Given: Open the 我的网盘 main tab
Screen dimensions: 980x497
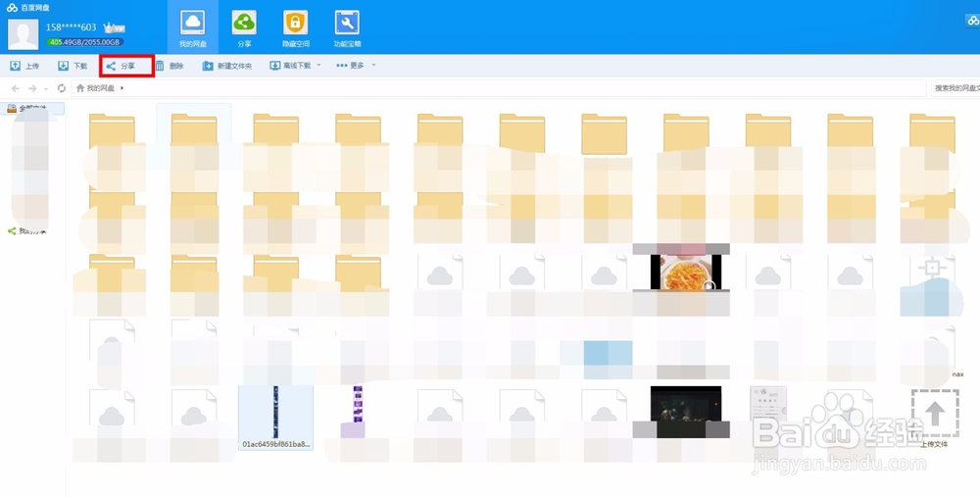Looking at the screenshot, I should pyautogui.click(x=192, y=28).
